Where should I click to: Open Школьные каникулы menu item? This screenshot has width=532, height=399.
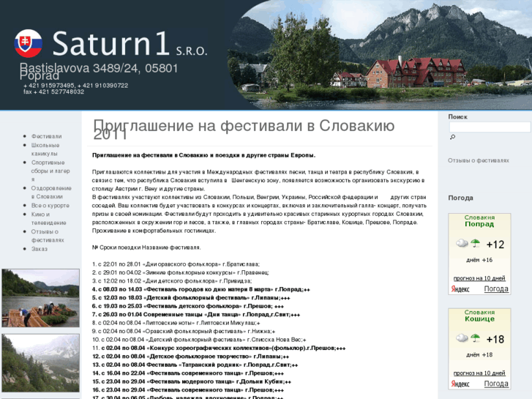coord(45,149)
